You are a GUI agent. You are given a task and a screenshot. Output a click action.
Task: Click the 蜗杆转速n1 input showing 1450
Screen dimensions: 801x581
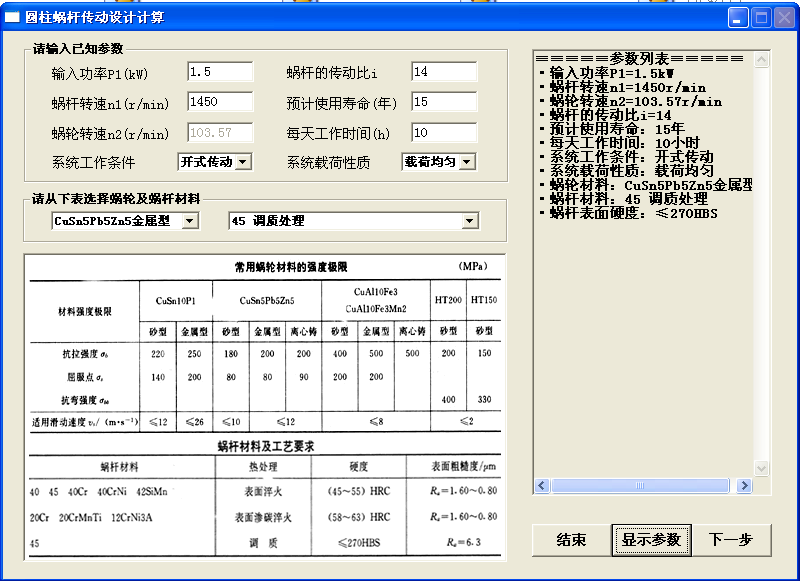tap(220, 101)
